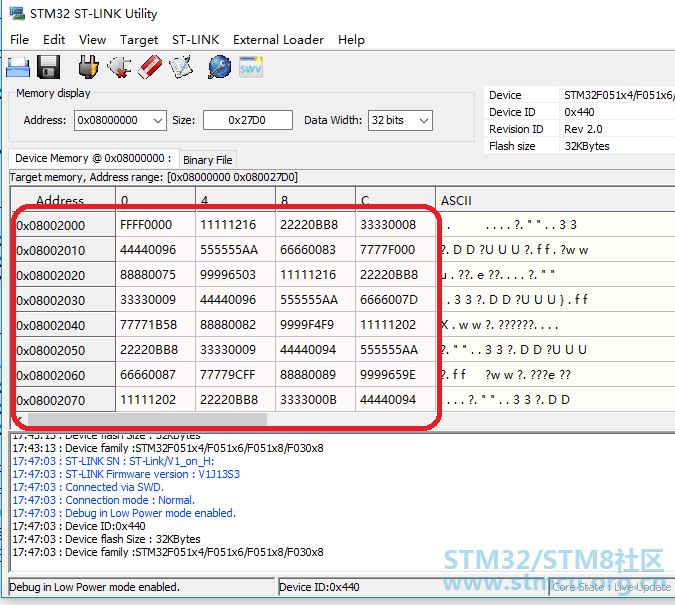Click memory cell 77779CFF
The height and width of the screenshot is (605, 675).
[235, 375]
